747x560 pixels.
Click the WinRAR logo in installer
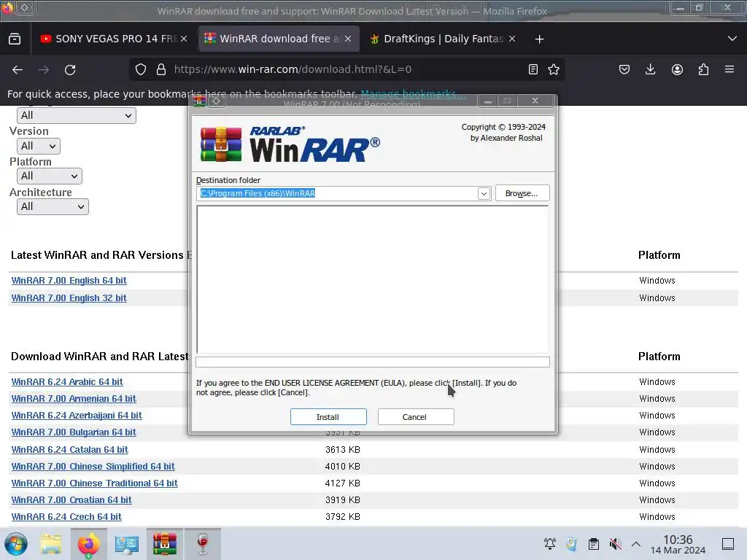point(290,144)
